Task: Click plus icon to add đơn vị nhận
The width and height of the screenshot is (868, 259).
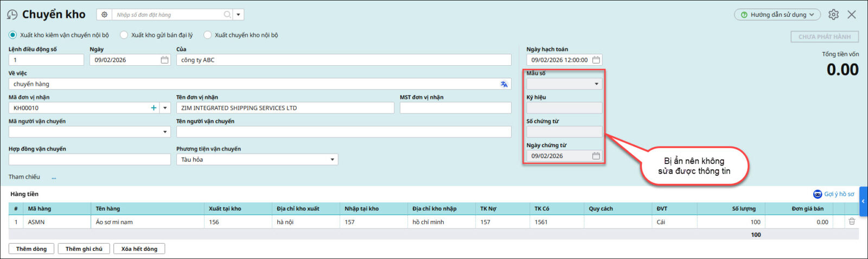Action: coord(154,108)
